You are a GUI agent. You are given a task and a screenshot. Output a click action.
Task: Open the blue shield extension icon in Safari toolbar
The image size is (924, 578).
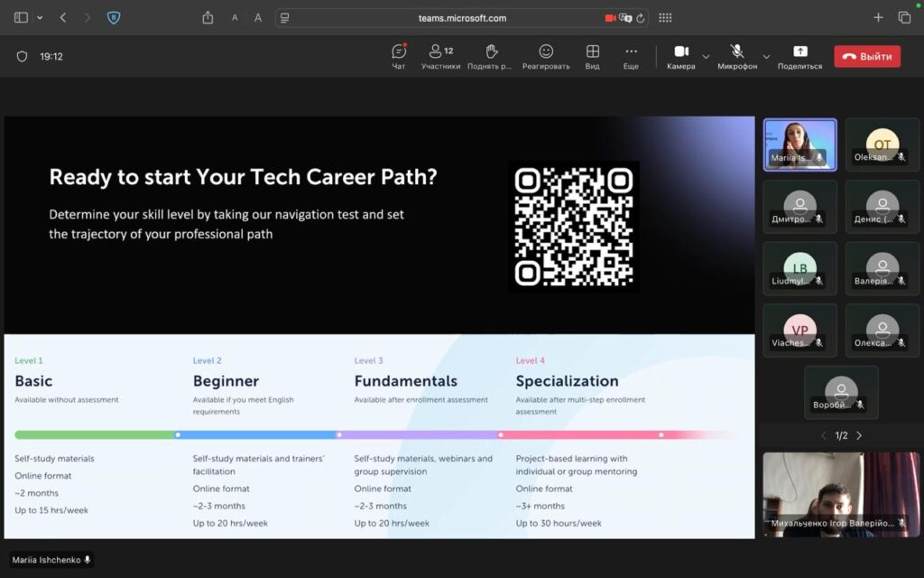point(114,18)
